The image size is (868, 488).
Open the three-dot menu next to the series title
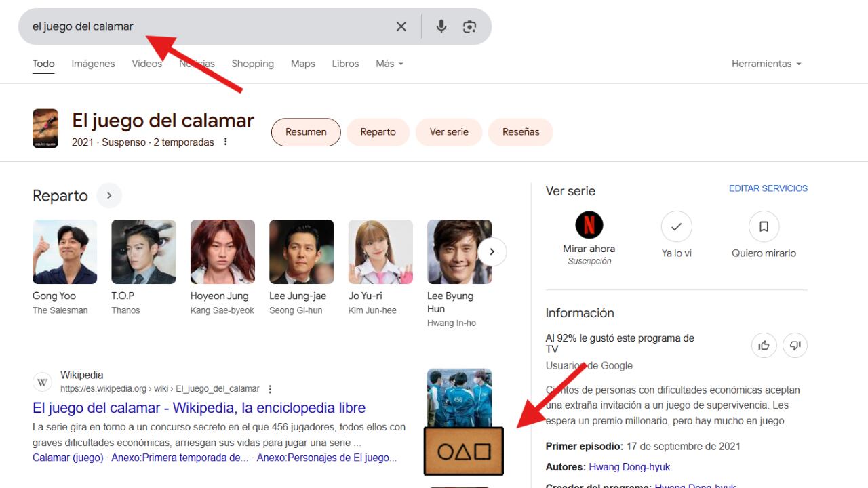pos(225,142)
